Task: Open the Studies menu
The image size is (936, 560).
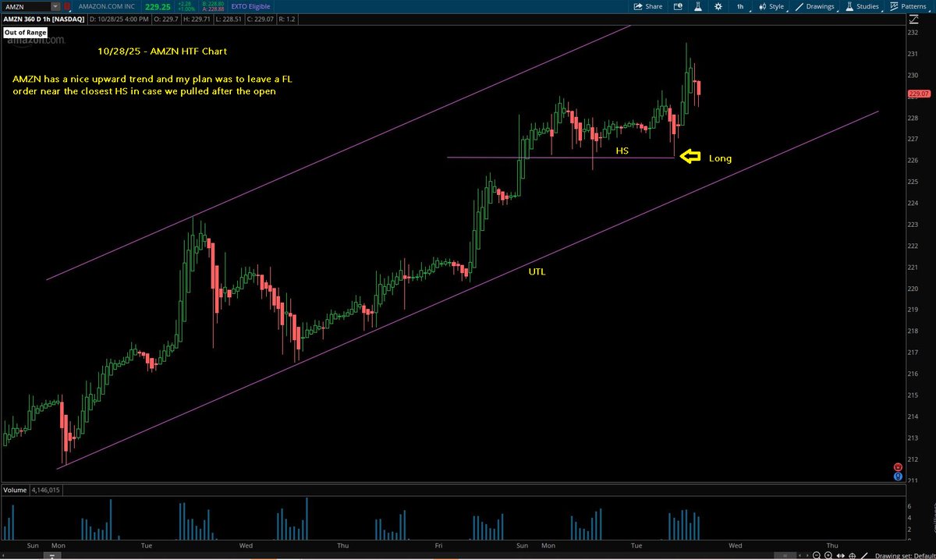Action: [863, 6]
